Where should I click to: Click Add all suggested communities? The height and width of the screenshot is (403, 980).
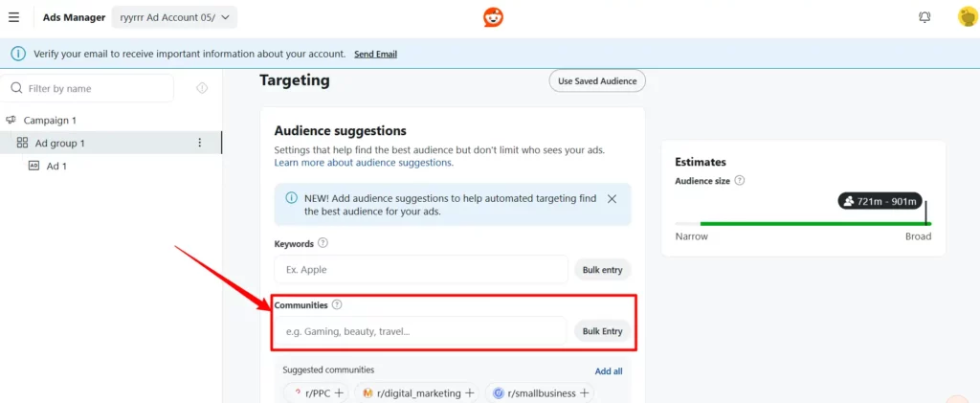(609, 371)
